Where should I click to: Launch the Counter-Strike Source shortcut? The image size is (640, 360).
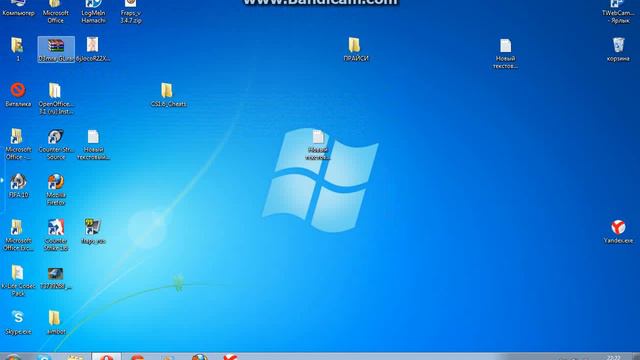56,144
